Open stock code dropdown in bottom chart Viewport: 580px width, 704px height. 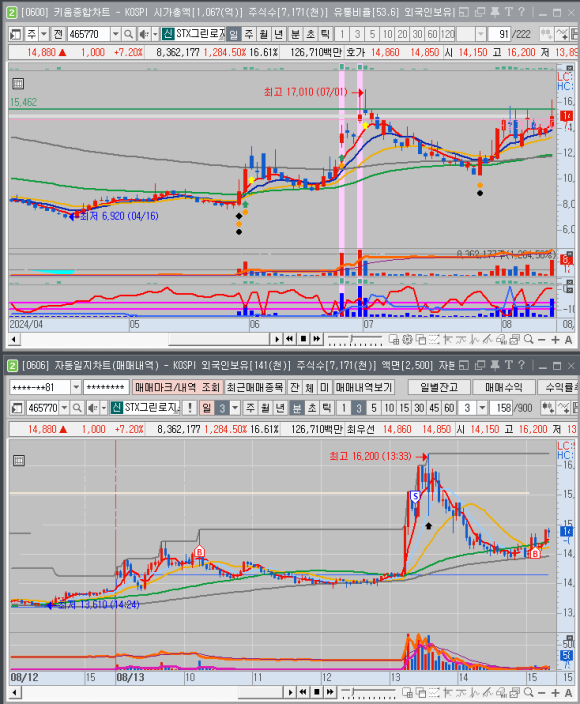(x=64, y=408)
